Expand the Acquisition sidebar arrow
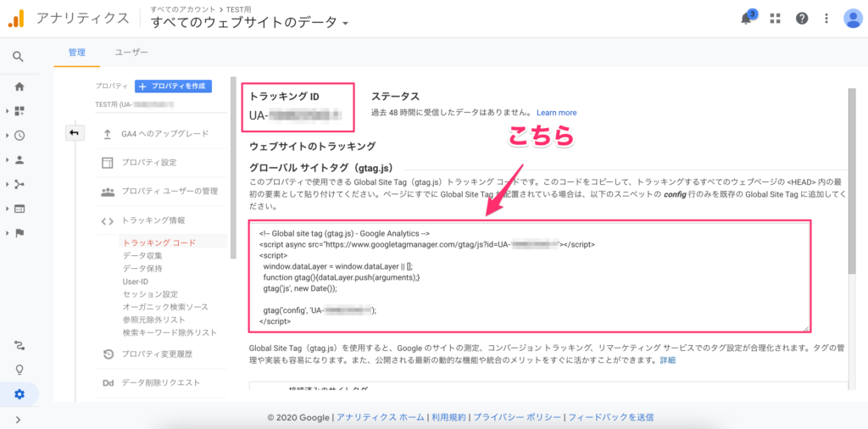This screenshot has width=868, height=429. pos(8,184)
